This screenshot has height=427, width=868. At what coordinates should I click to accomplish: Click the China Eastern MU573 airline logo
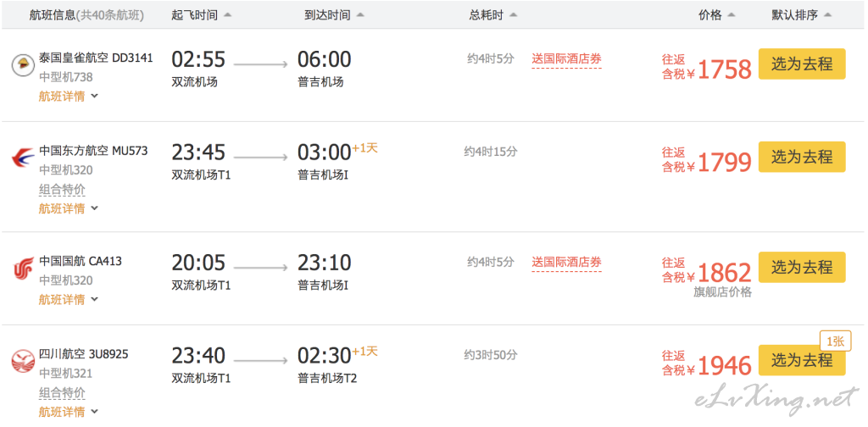pyautogui.click(x=23, y=158)
